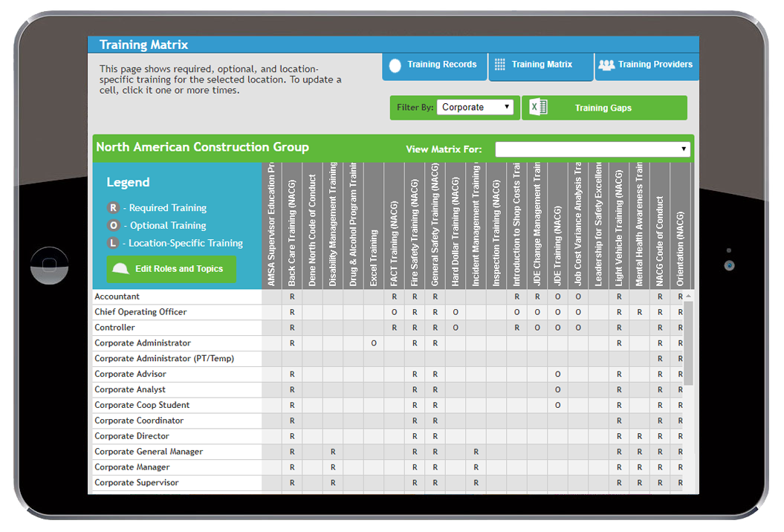784x532 pixels.
Task: Toggle Corporate Advisor JDE Training cell
Action: [x=557, y=374]
